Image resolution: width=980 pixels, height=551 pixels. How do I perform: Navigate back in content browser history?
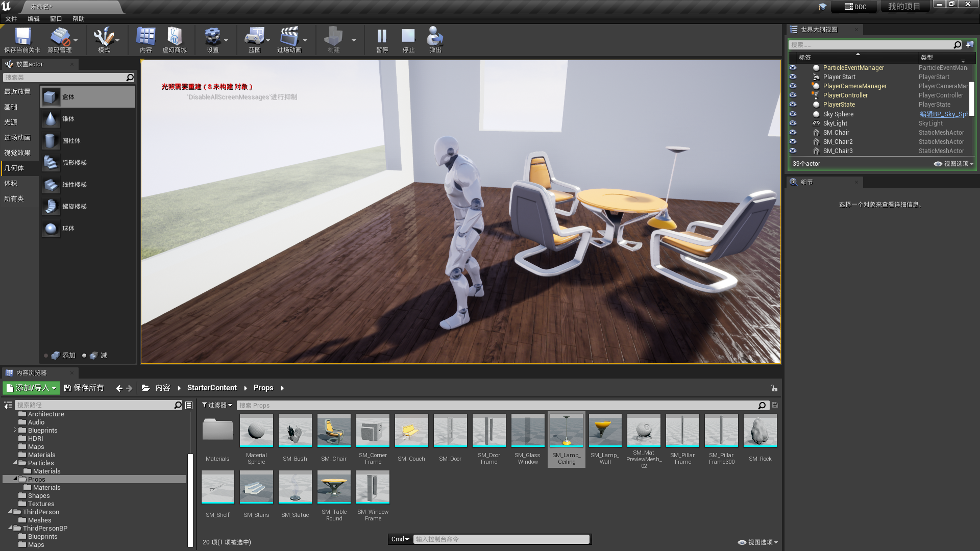pos(119,388)
